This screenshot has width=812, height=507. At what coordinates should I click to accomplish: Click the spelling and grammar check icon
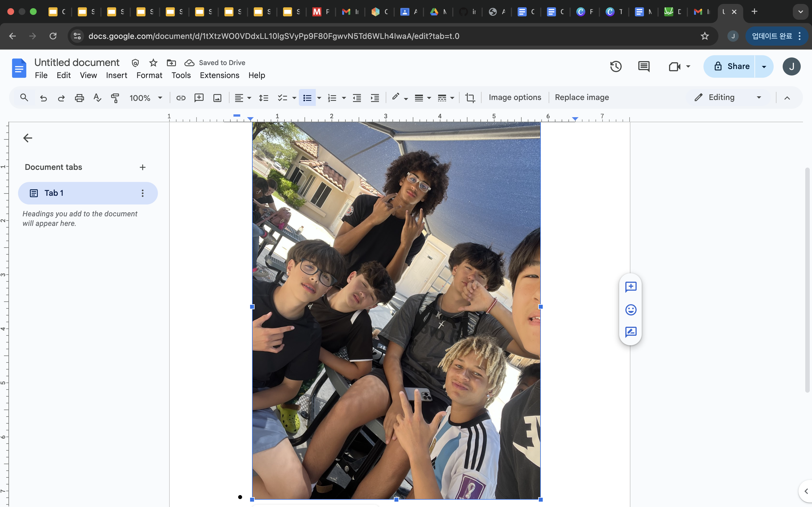tap(97, 97)
